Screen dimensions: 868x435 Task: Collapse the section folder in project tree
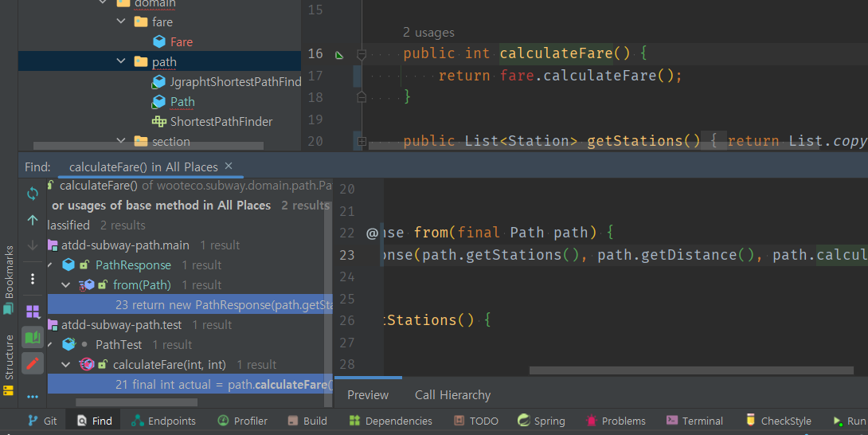(x=121, y=141)
